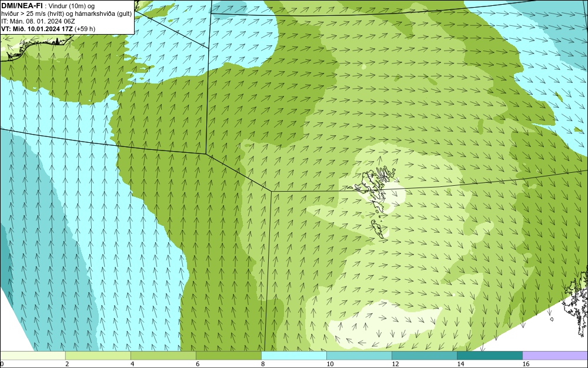Click the 14–16 m/s dark teal legend swatch
Viewport: 588px width, 368px height.
pyautogui.click(x=489, y=355)
